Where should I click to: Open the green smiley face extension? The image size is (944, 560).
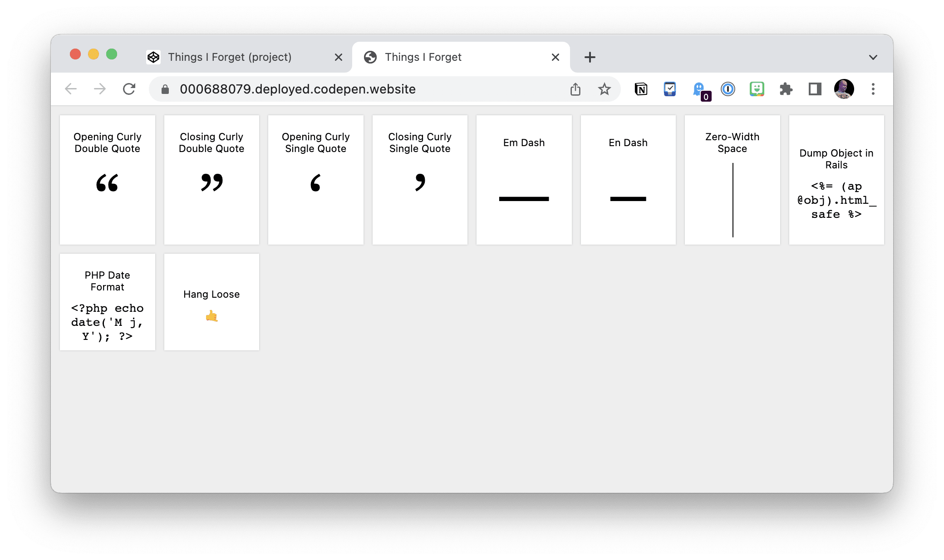tap(757, 89)
